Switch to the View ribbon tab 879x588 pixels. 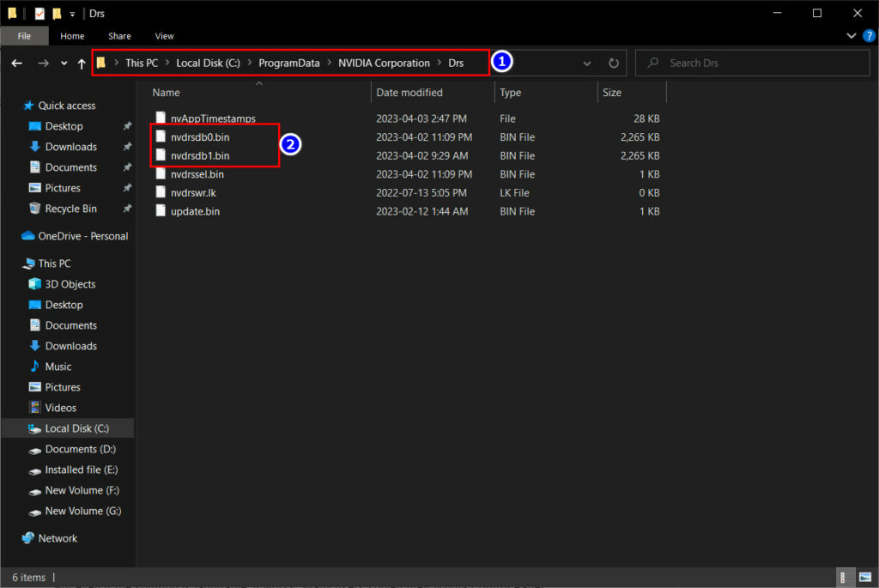click(x=164, y=36)
